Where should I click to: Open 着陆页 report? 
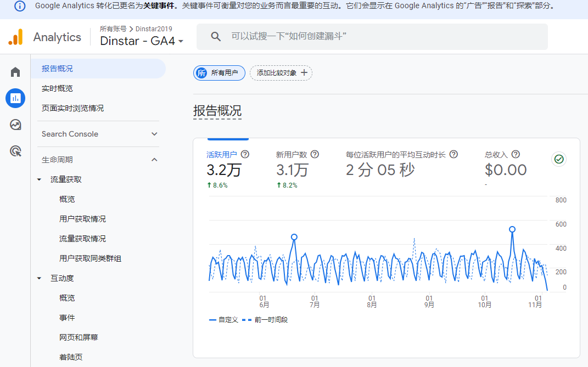(71, 357)
